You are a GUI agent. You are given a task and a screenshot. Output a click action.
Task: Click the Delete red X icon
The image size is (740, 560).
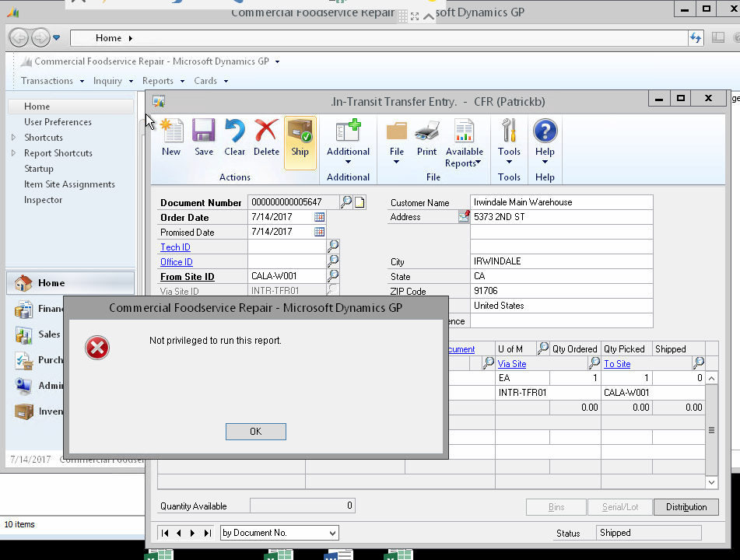266,138
